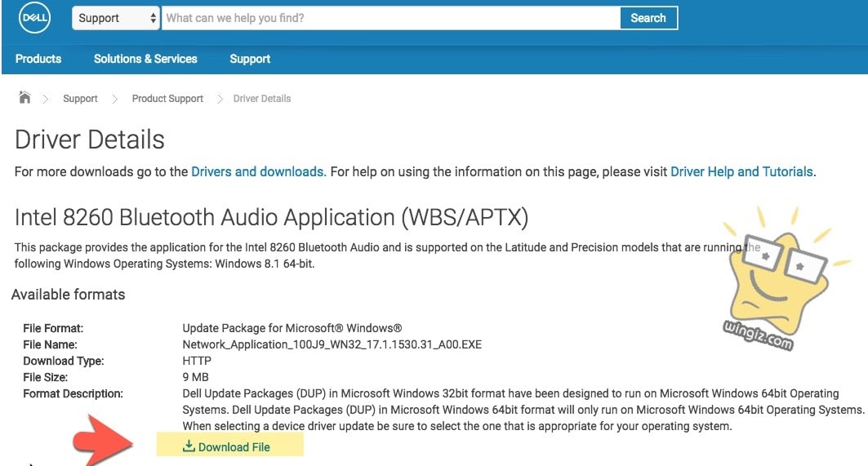Image resolution: width=868 pixels, height=466 pixels.
Task: Go to Support breadcrumb link
Action: tap(80, 99)
